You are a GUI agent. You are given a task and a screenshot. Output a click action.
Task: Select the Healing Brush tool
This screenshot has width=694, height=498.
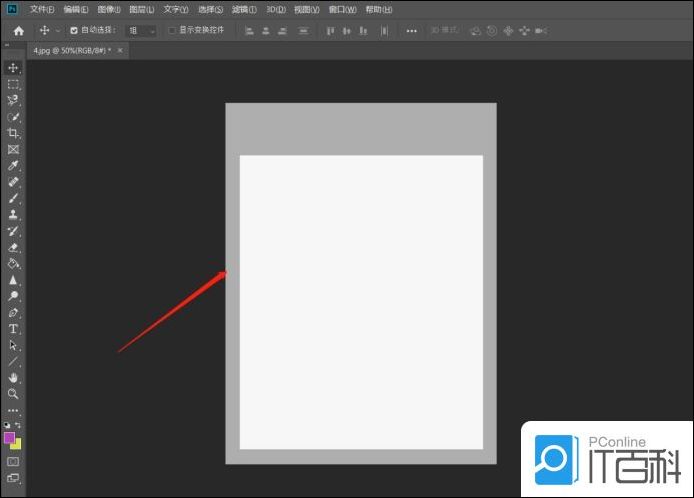click(13, 181)
